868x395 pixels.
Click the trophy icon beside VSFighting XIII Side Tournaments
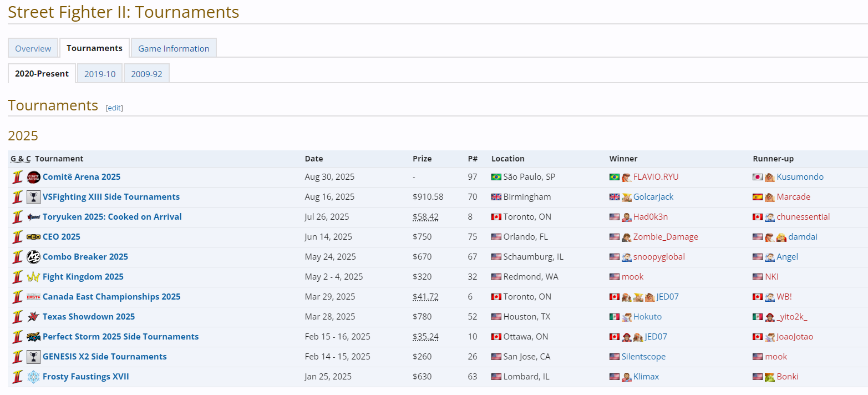(x=33, y=197)
